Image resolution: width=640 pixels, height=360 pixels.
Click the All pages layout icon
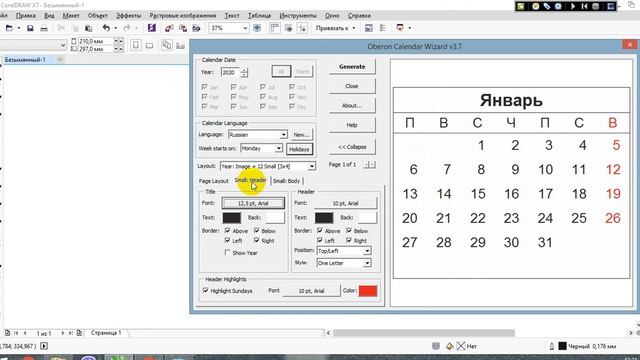pyautogui.click(x=167, y=45)
